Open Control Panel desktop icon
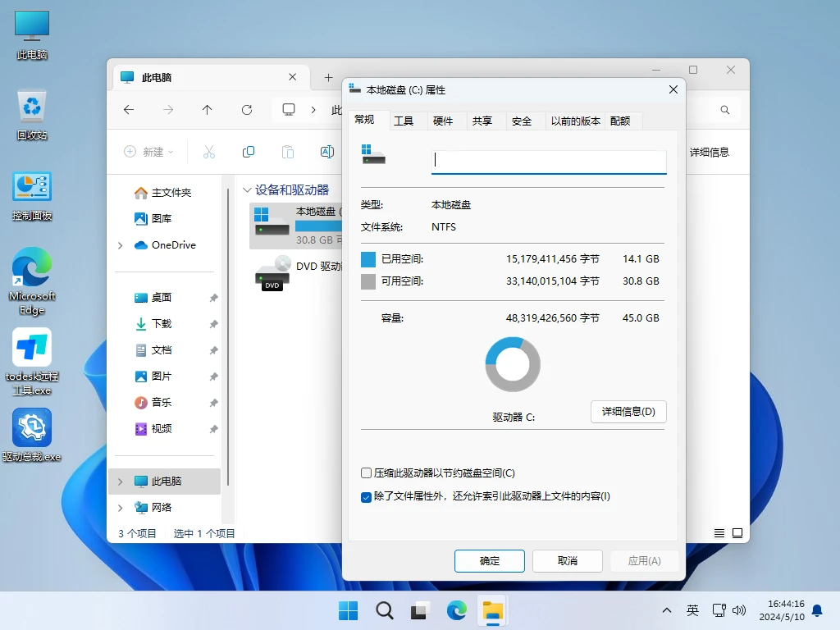Image resolution: width=840 pixels, height=630 pixels. [x=32, y=195]
